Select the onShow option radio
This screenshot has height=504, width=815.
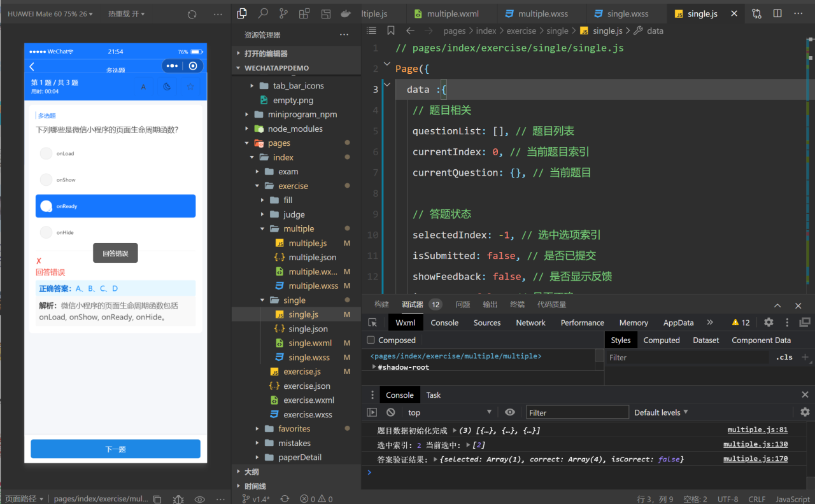point(46,180)
